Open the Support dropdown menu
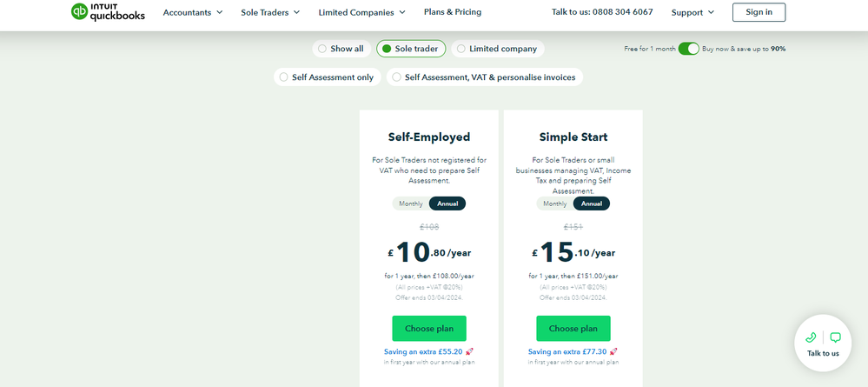 click(692, 12)
